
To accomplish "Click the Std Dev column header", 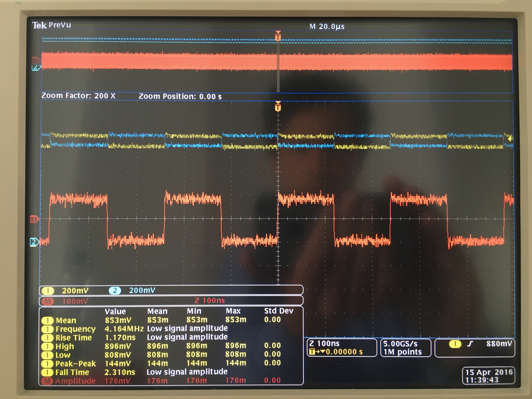I will 279,311.
